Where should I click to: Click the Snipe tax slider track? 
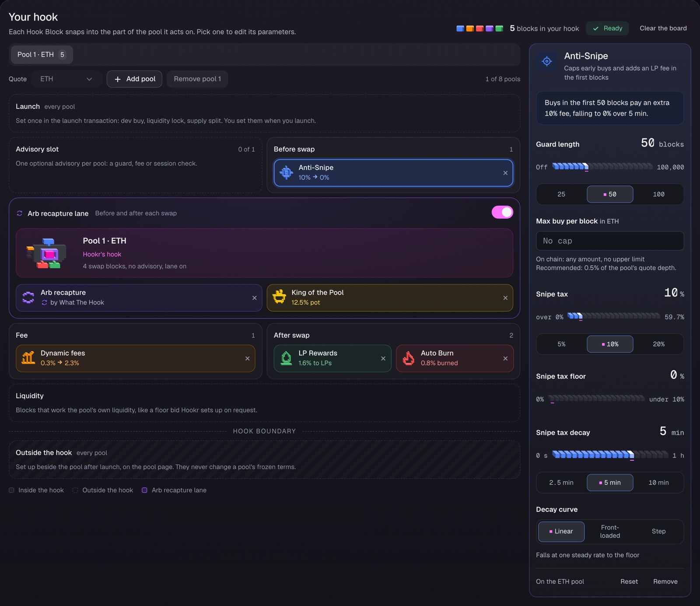click(614, 316)
